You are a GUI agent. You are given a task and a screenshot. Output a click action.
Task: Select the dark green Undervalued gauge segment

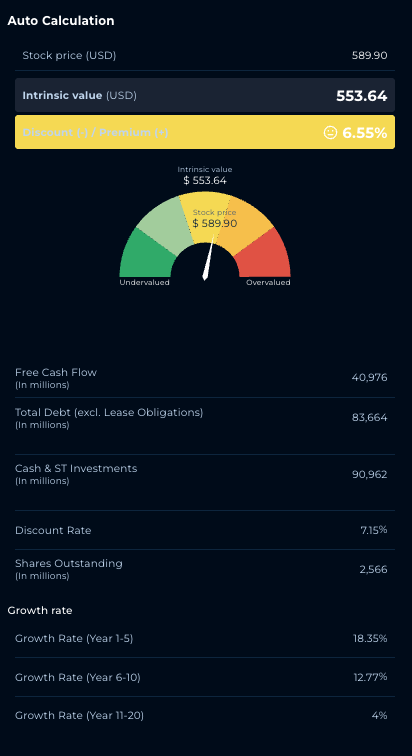click(x=146, y=254)
